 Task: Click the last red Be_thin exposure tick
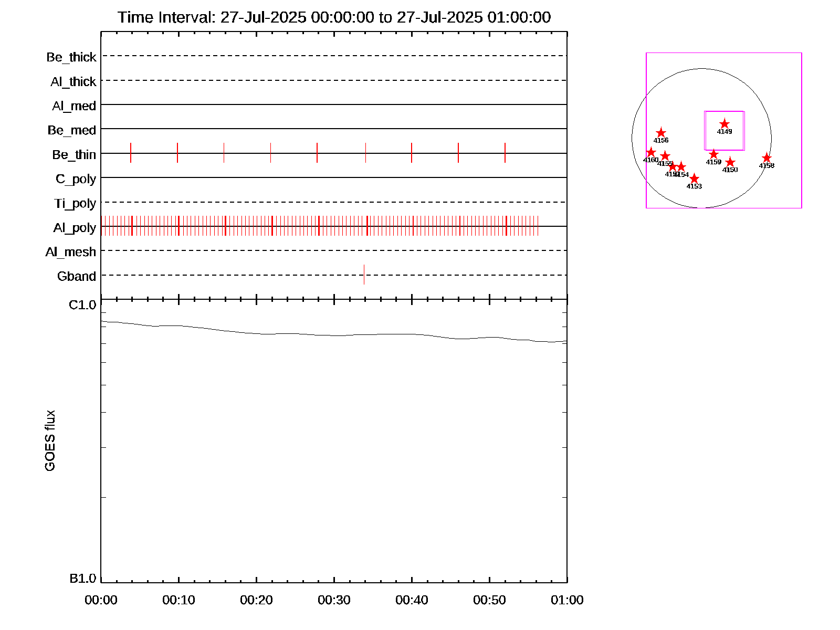(505, 153)
